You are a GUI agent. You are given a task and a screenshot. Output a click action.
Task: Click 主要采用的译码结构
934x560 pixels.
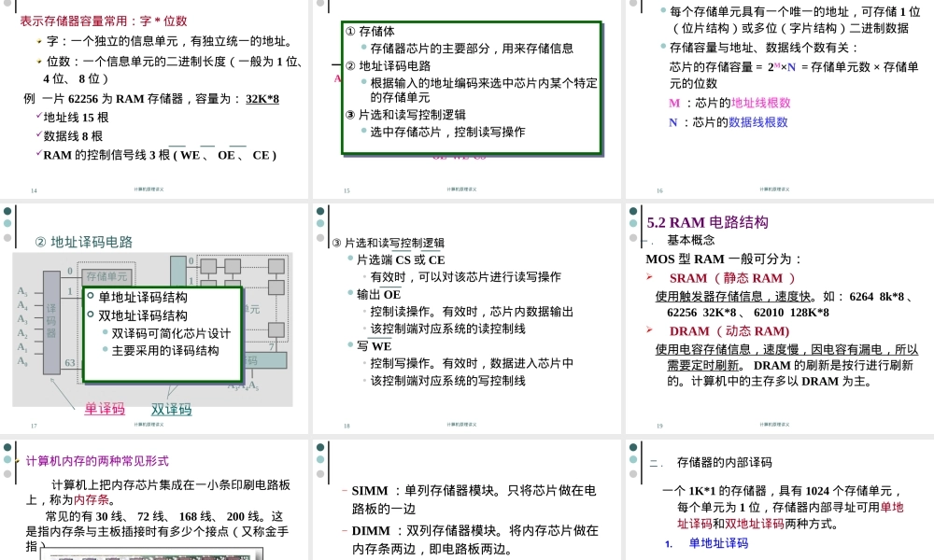[x=165, y=351]
